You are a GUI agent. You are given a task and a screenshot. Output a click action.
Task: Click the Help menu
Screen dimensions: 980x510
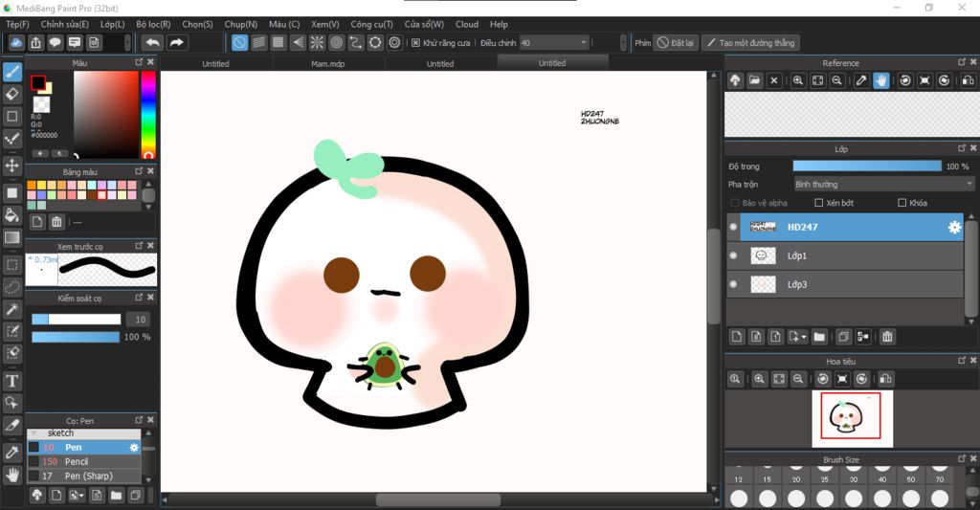(499, 24)
